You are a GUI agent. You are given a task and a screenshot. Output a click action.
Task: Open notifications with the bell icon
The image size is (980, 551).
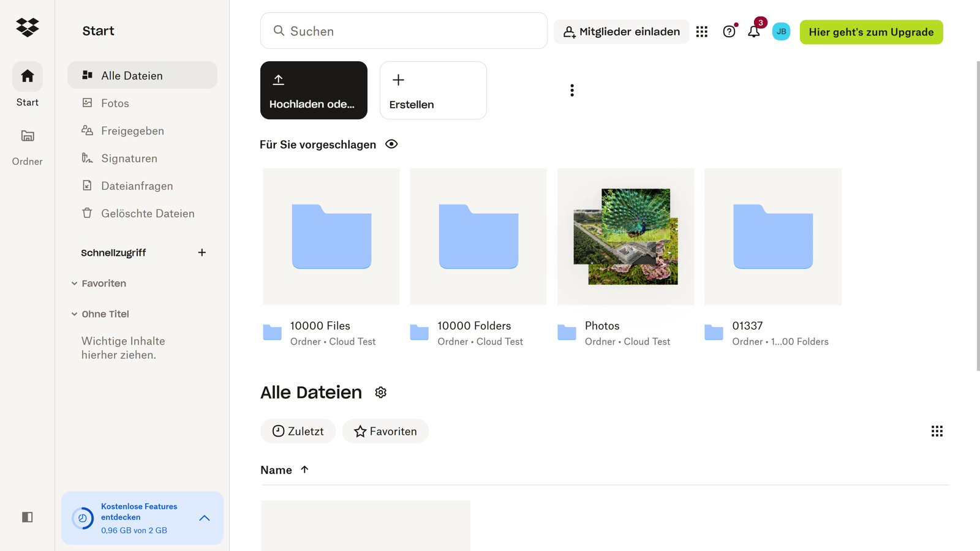(754, 31)
